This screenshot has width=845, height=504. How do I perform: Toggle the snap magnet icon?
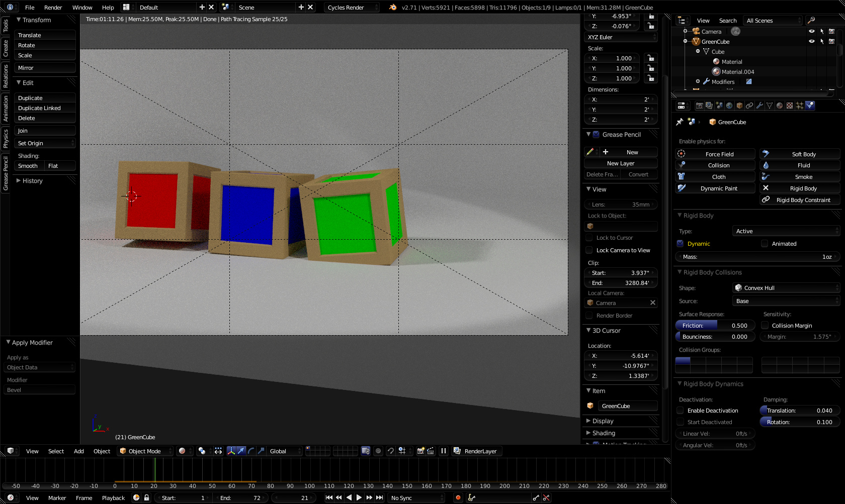[x=390, y=451]
